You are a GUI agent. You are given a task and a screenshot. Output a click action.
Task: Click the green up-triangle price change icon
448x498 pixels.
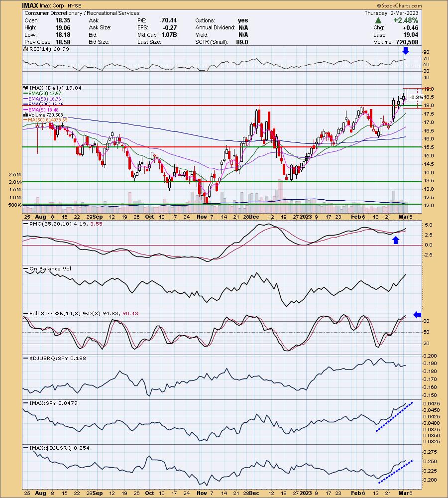pyautogui.click(x=378, y=20)
